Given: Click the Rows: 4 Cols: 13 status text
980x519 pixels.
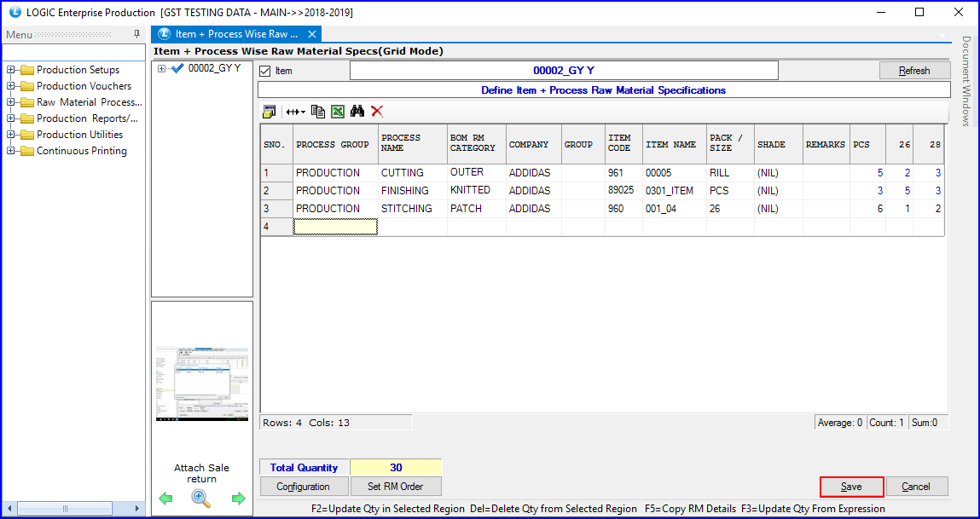Looking at the screenshot, I should pyautogui.click(x=306, y=423).
